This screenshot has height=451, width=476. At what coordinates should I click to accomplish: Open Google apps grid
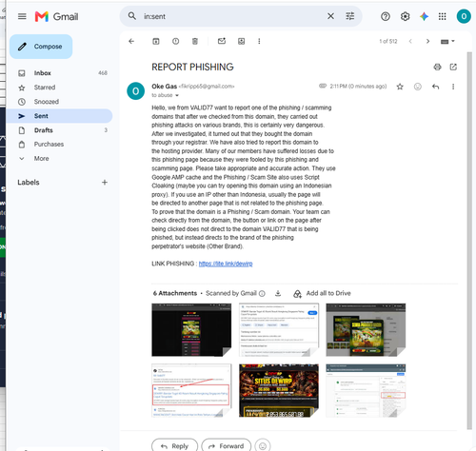click(x=443, y=16)
